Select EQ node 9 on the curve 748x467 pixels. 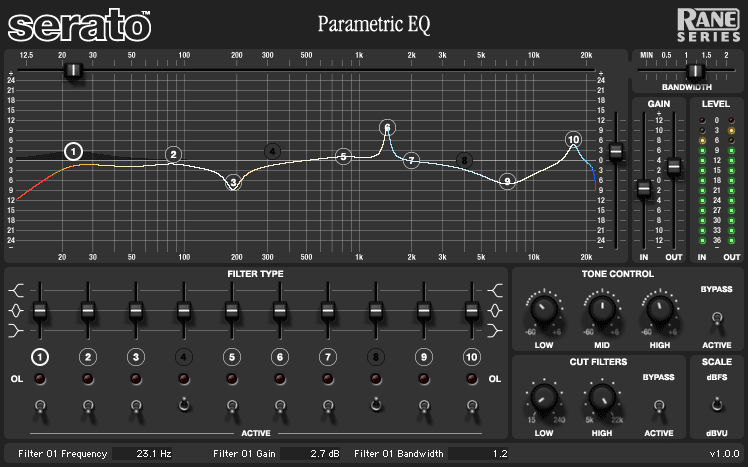[508, 181]
